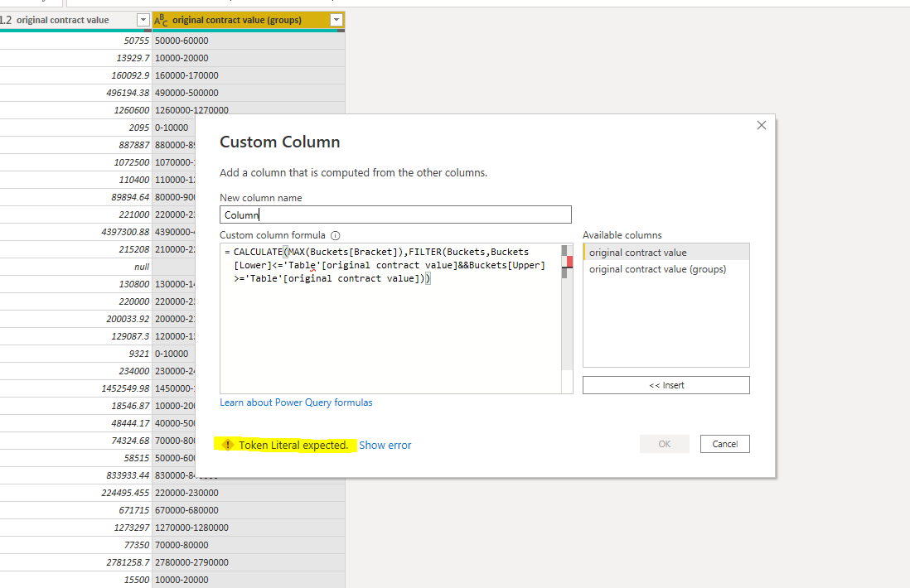
Task: Select the cell '220000-230000' beside 224495.455
Action: click(x=249, y=493)
